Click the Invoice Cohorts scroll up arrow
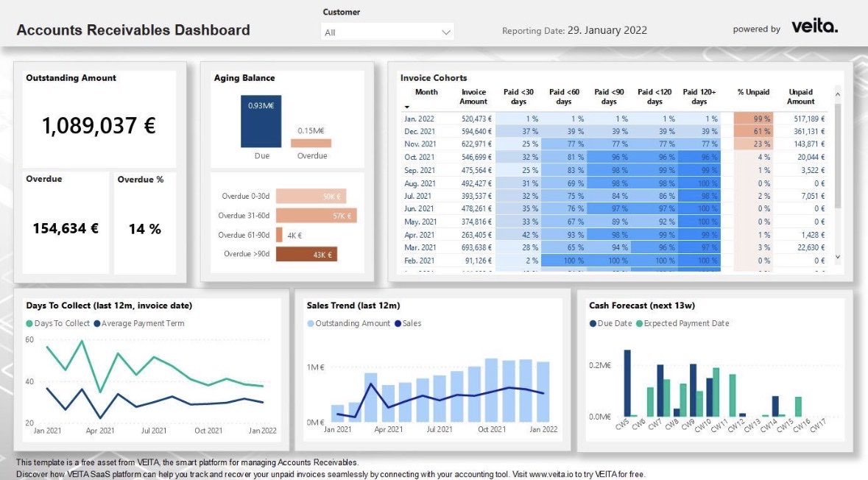 (x=838, y=94)
